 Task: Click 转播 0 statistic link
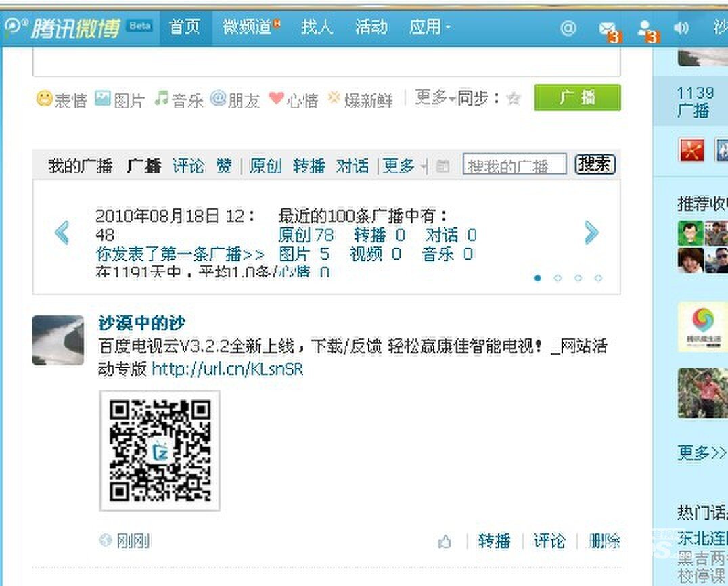coord(380,235)
